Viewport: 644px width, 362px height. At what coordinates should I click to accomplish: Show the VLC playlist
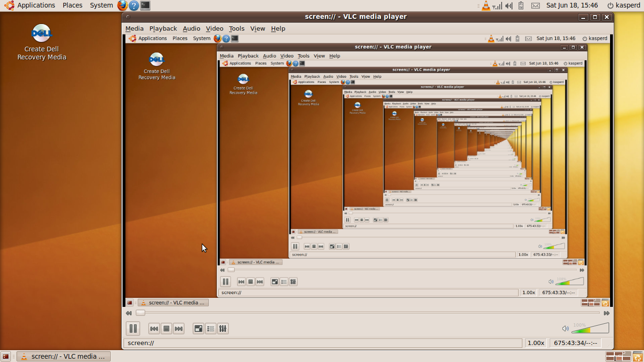(x=211, y=329)
